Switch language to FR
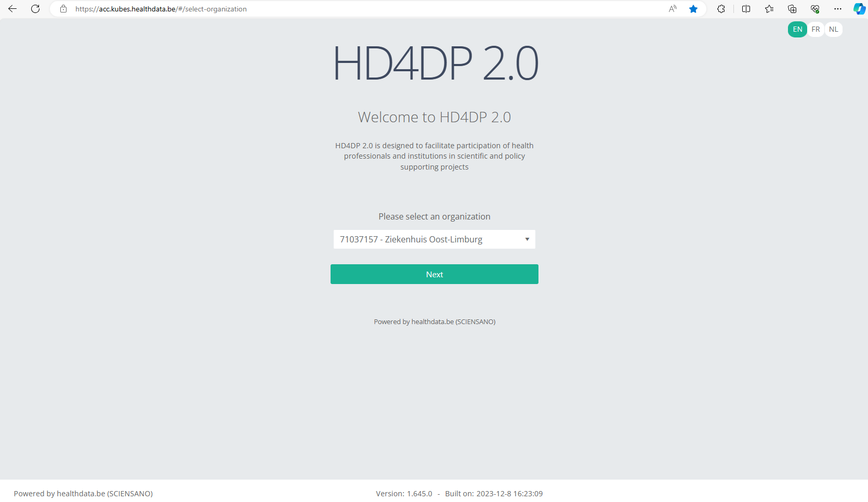This screenshot has width=868, height=502. [x=816, y=30]
